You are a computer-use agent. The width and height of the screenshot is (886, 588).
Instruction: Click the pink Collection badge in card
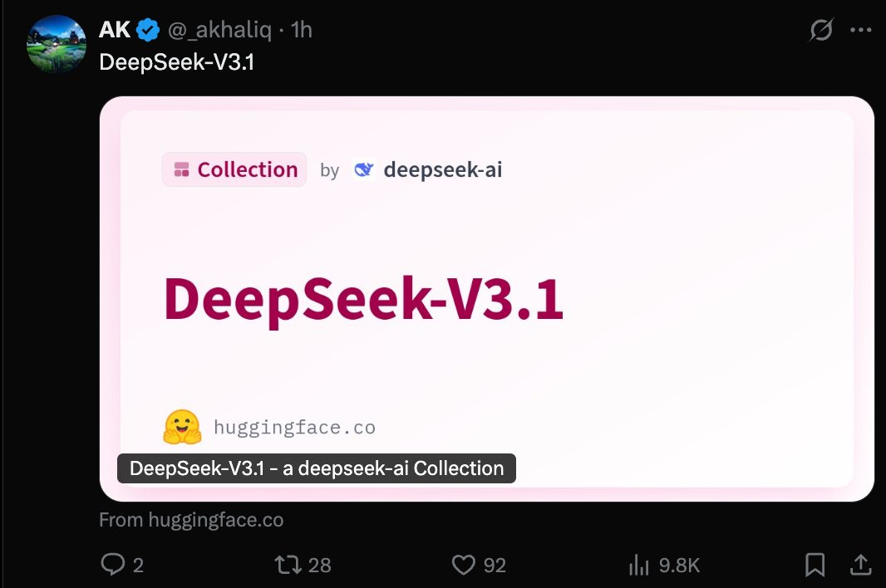point(234,169)
